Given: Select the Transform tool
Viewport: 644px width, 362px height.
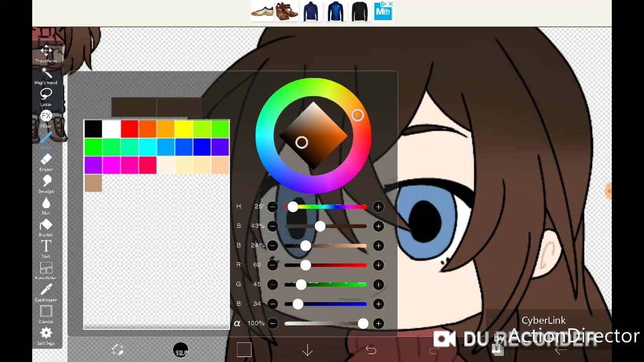Looking at the screenshot, I should [46, 54].
